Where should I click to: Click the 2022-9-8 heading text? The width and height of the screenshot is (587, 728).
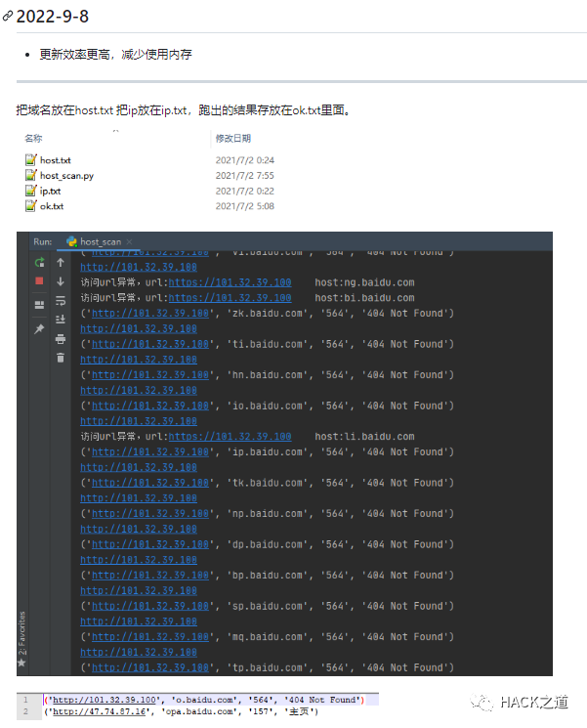53,17
